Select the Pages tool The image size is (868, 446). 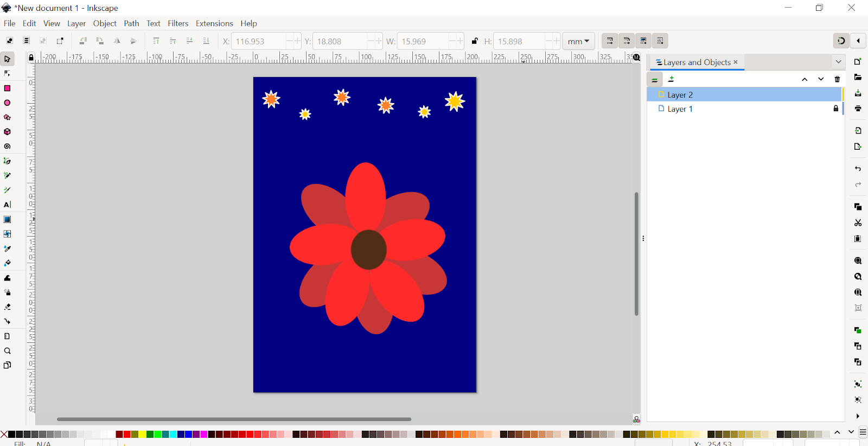coord(8,365)
